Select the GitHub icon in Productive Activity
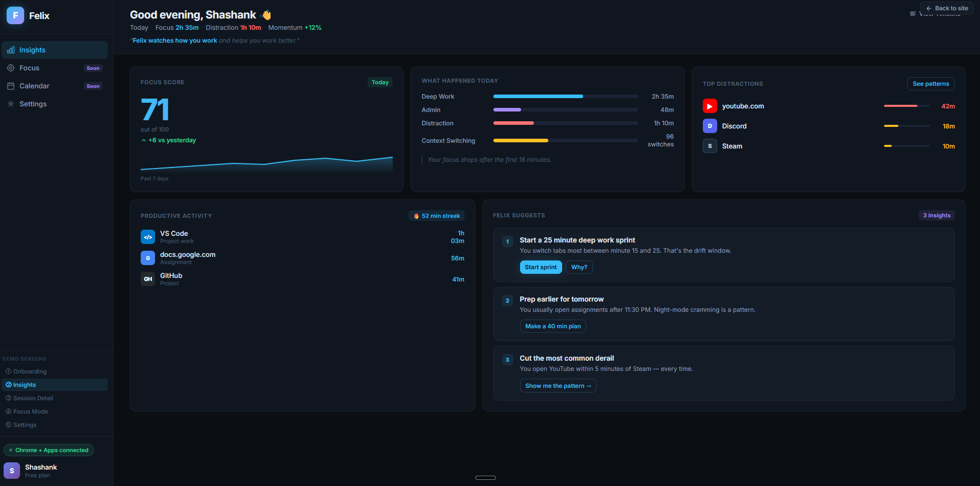The height and width of the screenshot is (486, 980). tap(148, 278)
